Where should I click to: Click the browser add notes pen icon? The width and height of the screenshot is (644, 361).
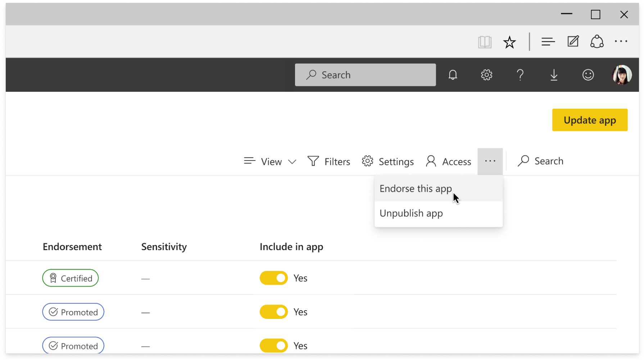point(573,42)
